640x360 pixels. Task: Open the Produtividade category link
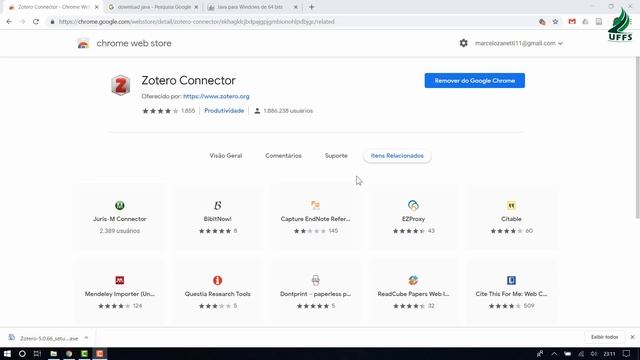pyautogui.click(x=224, y=111)
